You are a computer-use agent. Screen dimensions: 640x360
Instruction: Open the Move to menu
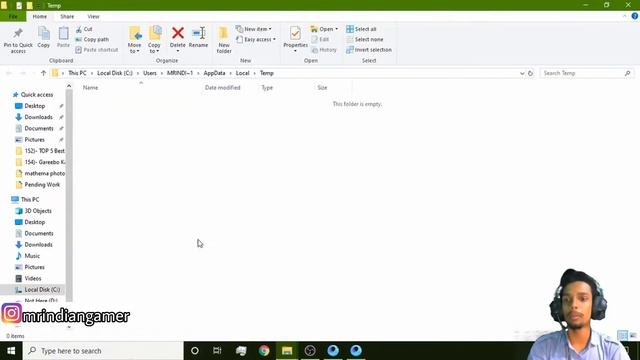134,40
